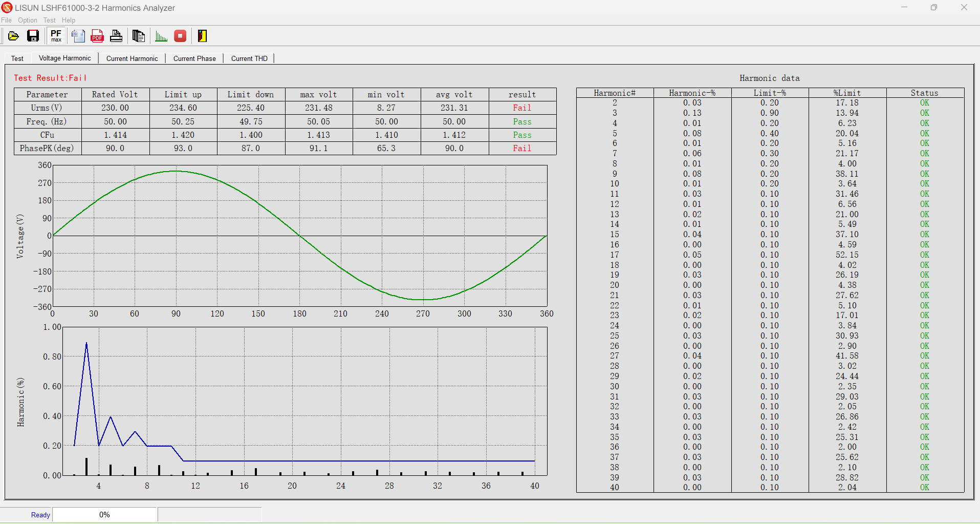Open the Option menu
980x524 pixels.
click(x=27, y=20)
